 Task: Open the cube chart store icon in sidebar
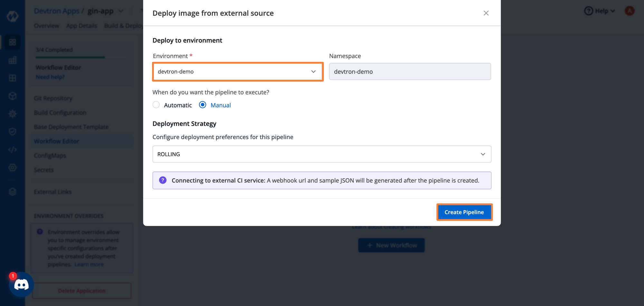13,96
